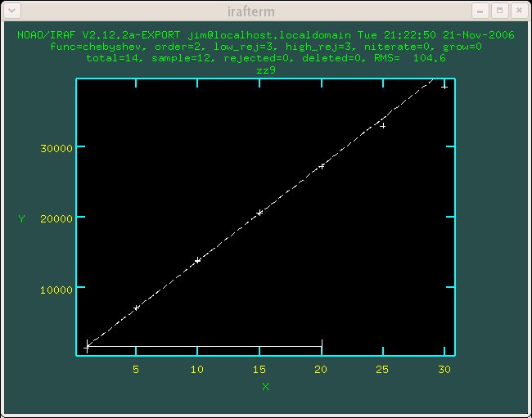
Task: Maximize the irafterm window
Action: click(499, 11)
